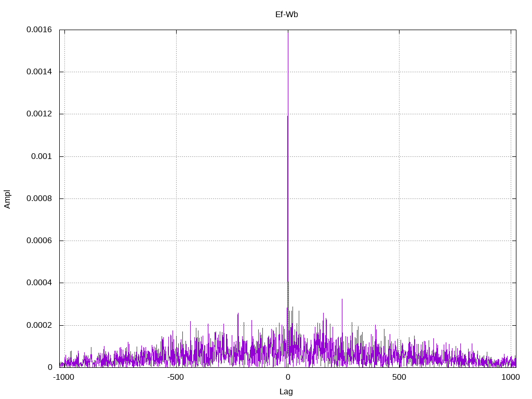Click the x-axis tick label 1000
Screen dimensions: 532x399
pyautogui.click(x=511, y=377)
